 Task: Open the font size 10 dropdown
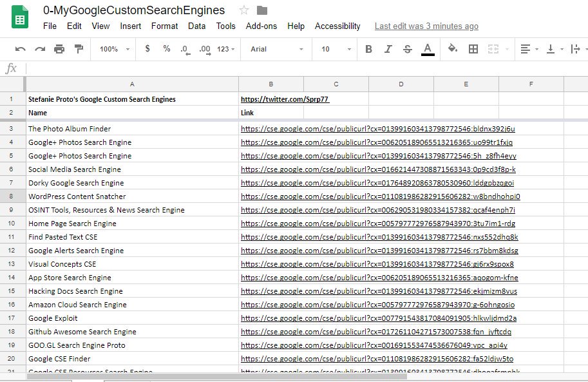tap(336, 49)
